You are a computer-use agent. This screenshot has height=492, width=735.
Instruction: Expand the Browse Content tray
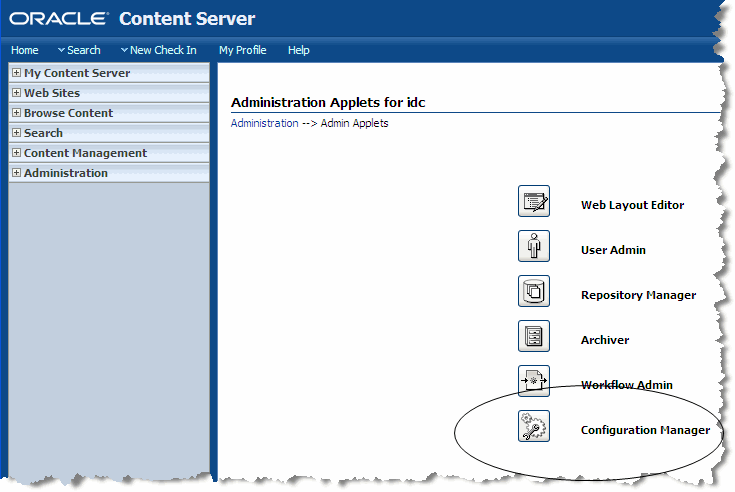[x=16, y=113]
